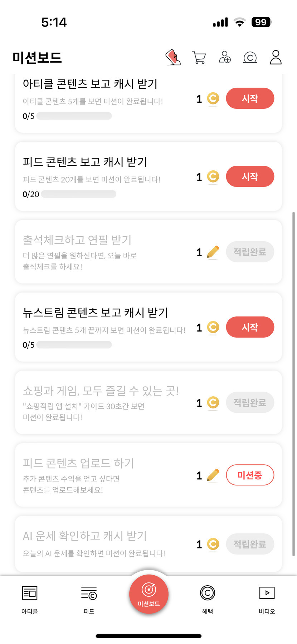
Task: Tap the central 미션보드 button
Action: tap(148, 594)
